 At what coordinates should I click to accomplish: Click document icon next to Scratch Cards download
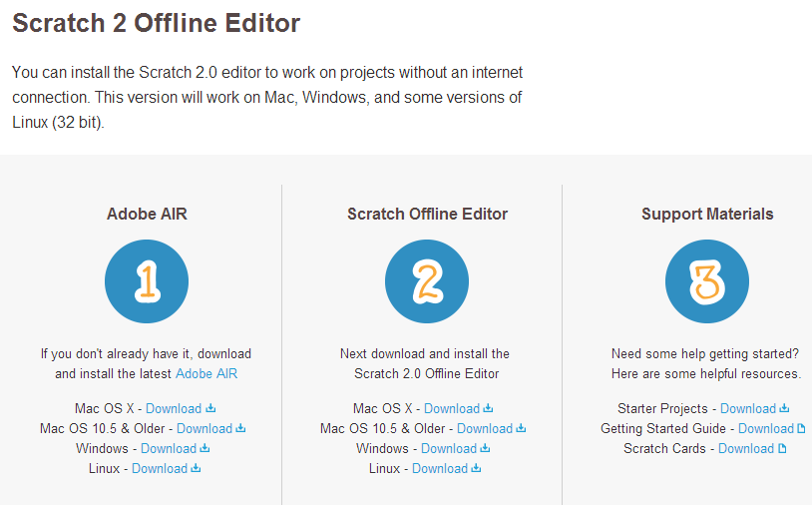pos(783,448)
